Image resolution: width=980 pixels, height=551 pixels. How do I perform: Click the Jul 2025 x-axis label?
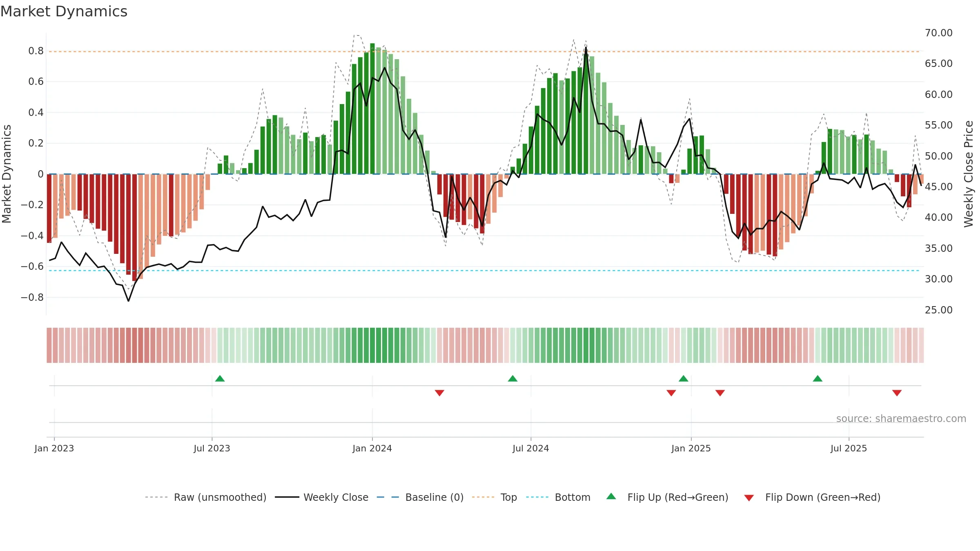click(849, 448)
